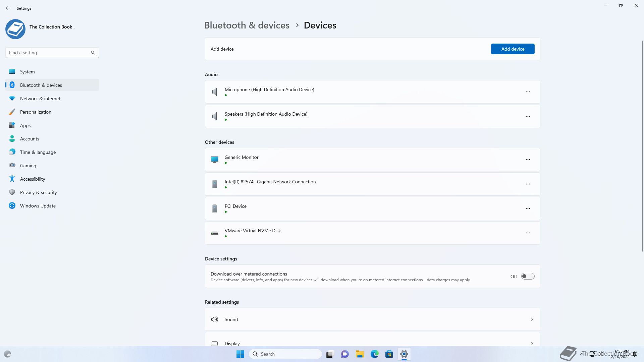Expand Sound related settings chevron
The image size is (644, 362).
(x=532, y=319)
